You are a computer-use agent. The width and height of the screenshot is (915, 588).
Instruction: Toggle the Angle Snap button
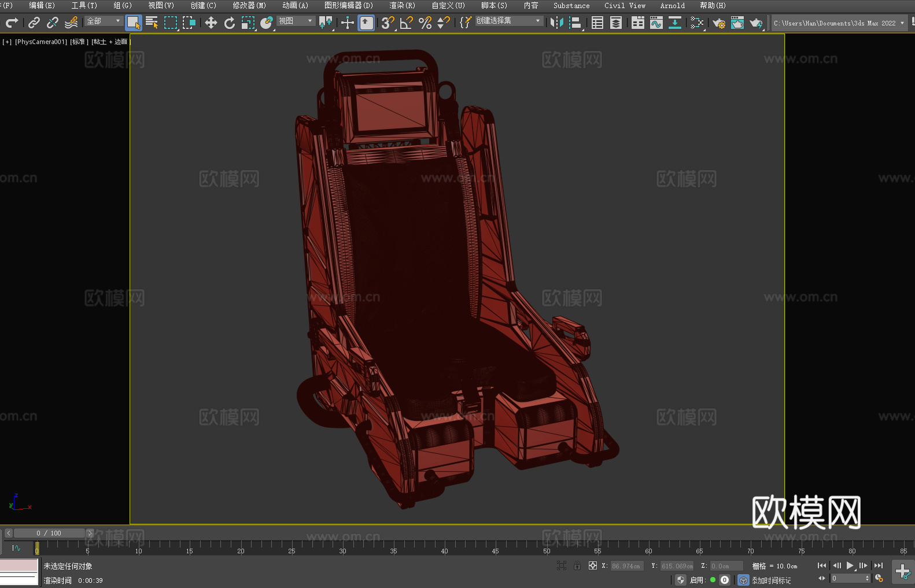click(407, 23)
